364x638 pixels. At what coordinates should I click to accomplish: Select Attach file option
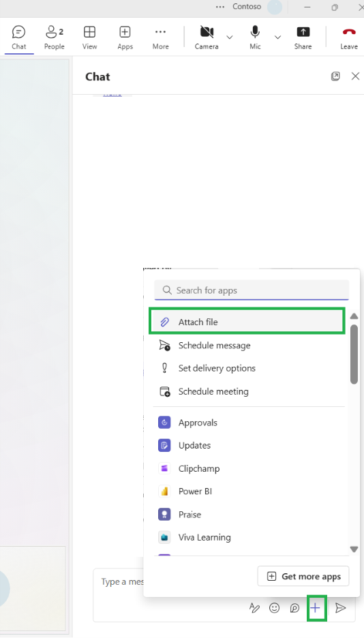tap(247, 322)
